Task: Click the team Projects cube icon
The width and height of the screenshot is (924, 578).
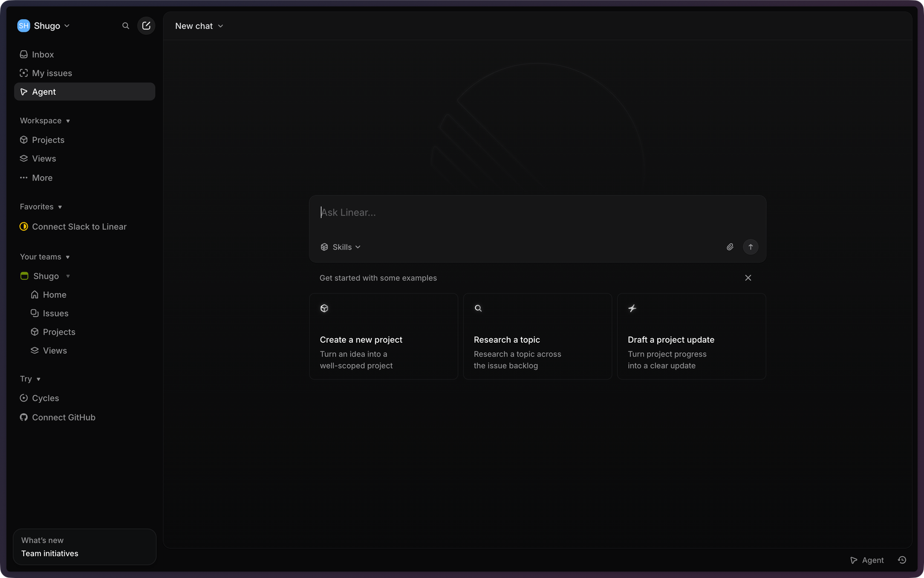Action: point(35,332)
